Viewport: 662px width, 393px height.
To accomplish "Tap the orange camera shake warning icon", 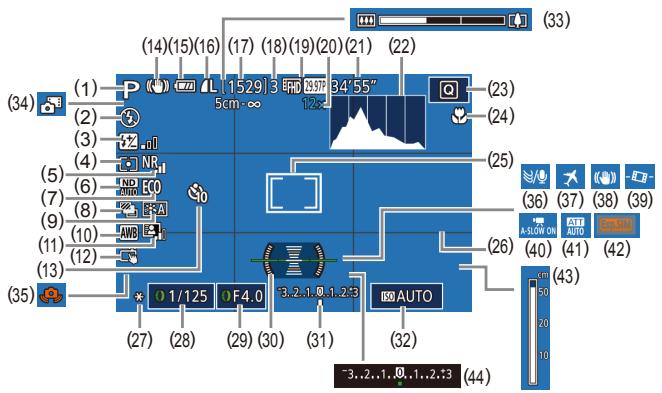I will click(51, 294).
